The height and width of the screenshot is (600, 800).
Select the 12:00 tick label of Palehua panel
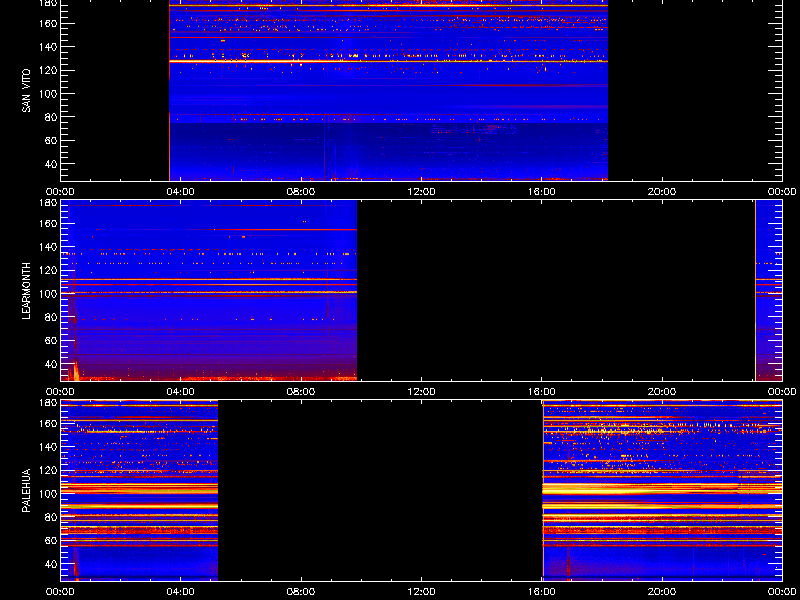pyautogui.click(x=421, y=592)
